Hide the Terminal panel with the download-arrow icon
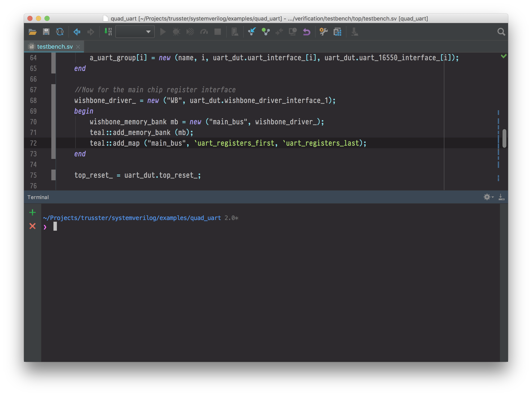Screen dimensions: 532x396 pos(501,197)
